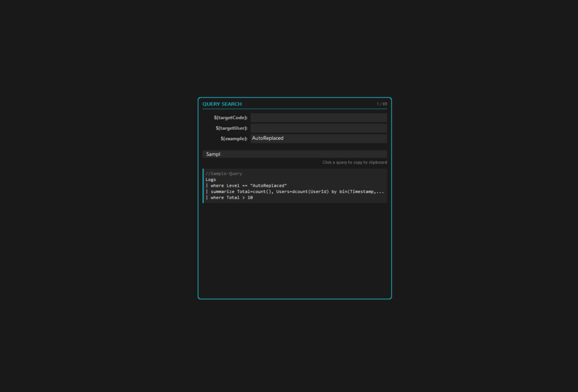Click the ${example}: label

pyautogui.click(x=234, y=139)
